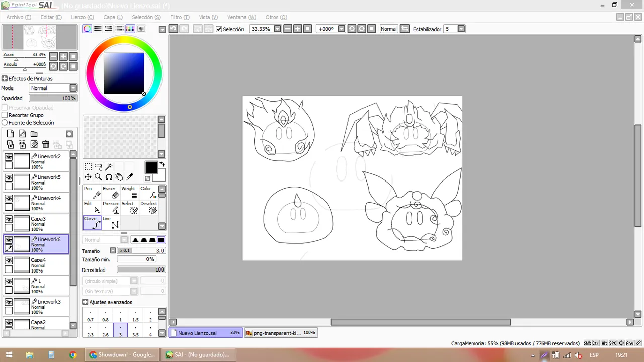Expand the Efectos de Pinturas section
The height and width of the screenshot is (362, 644).
(5, 78)
